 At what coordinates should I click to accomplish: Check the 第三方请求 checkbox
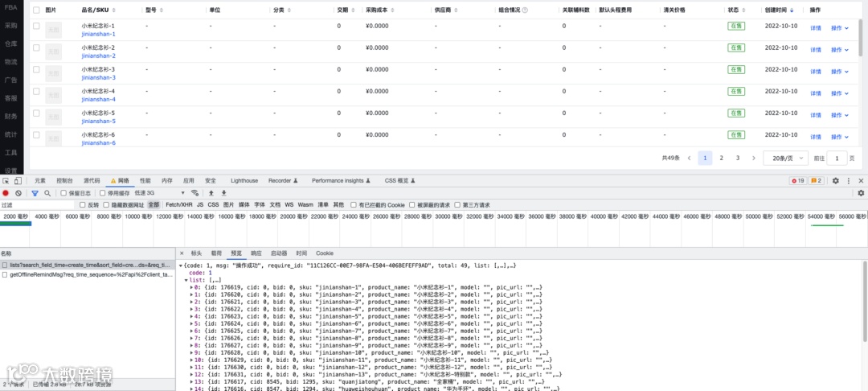coord(457,205)
